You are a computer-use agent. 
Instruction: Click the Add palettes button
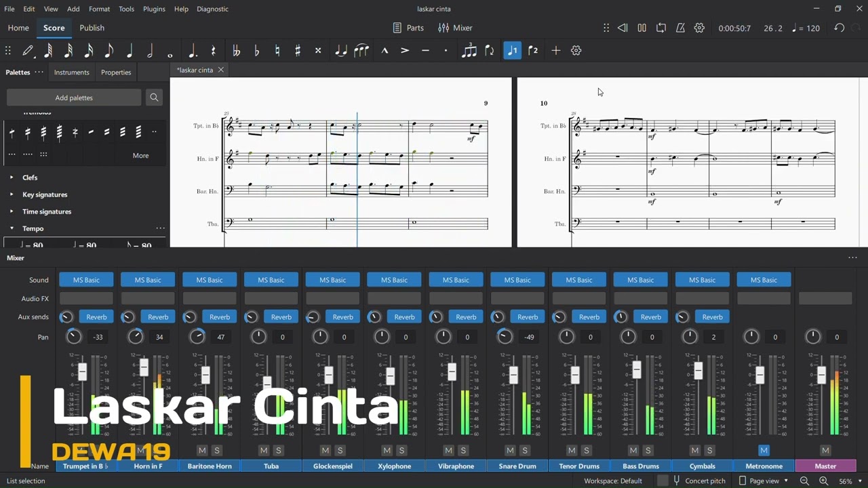pos(74,98)
